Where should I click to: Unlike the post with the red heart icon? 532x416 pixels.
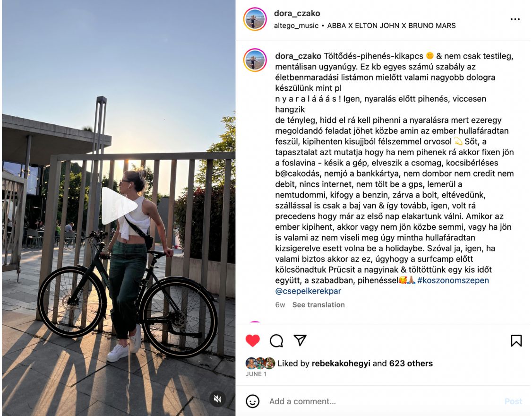[252, 340]
